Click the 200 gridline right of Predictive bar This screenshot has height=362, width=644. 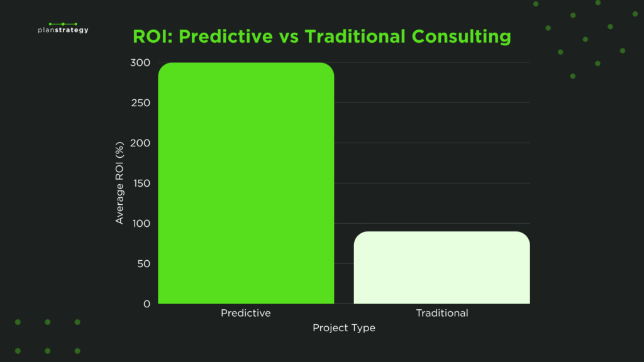click(432, 143)
